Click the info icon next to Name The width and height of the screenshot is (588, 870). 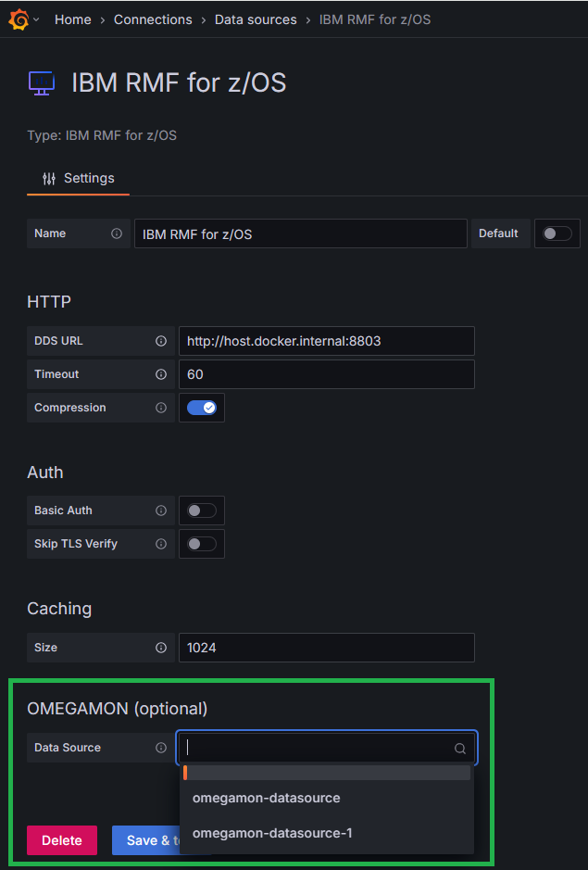[x=117, y=233]
